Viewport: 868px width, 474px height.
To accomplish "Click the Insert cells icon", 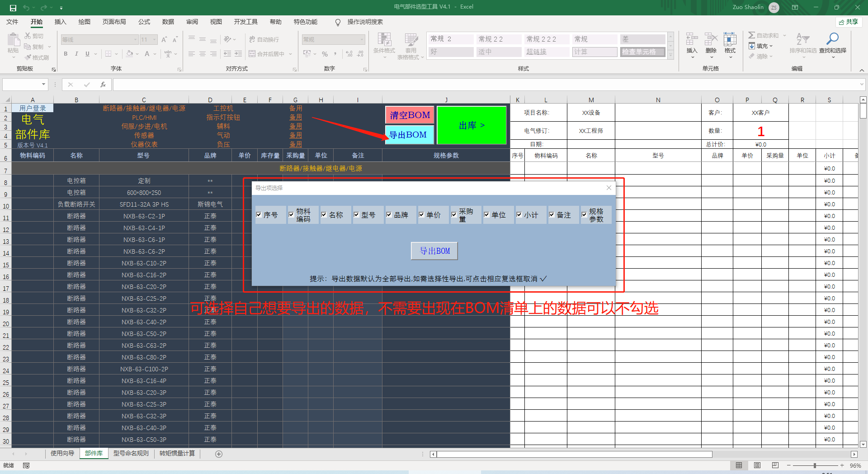I will (692, 40).
